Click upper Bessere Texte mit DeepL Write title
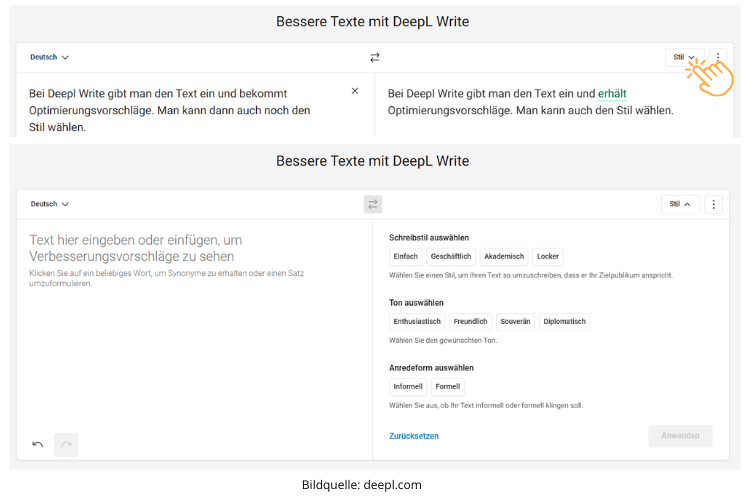This screenshot has width=750, height=500. [x=373, y=22]
